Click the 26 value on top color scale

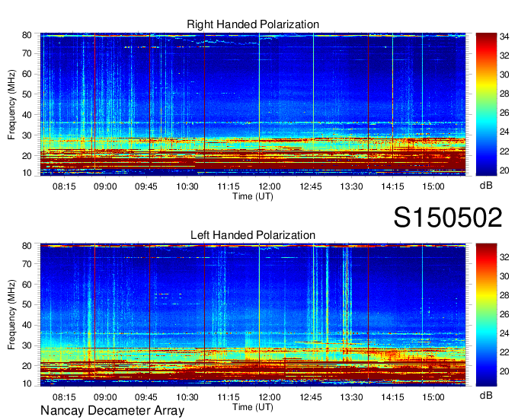pyautogui.click(x=504, y=113)
